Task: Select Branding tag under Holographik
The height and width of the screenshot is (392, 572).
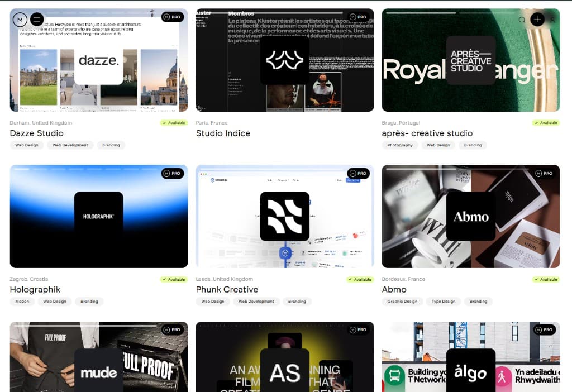Action: point(89,302)
